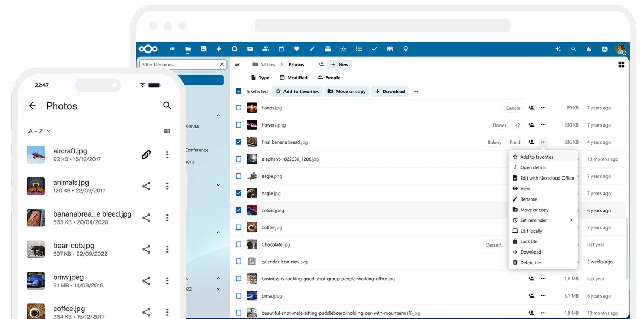
Task: Expand the Set reminder submenu
Action: [543, 220]
